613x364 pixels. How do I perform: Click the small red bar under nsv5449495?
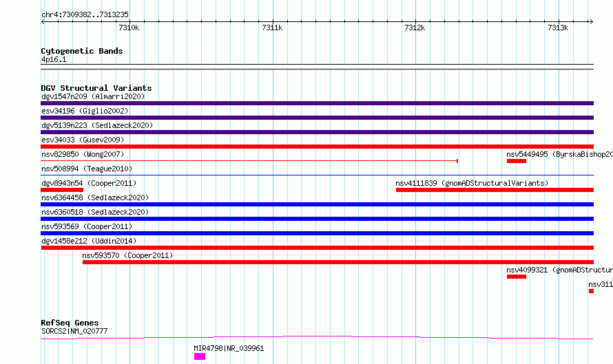point(517,161)
